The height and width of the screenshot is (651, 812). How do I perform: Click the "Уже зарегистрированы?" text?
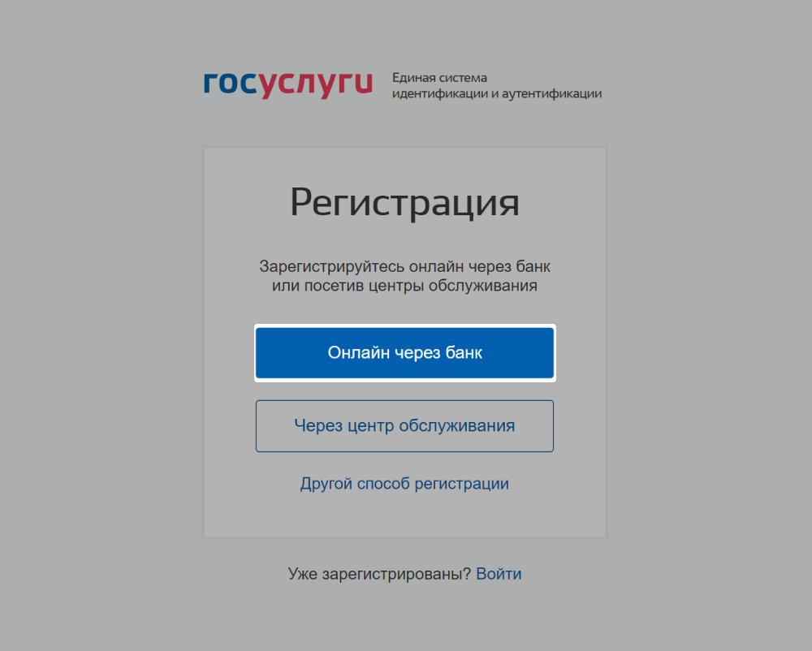click(x=379, y=574)
